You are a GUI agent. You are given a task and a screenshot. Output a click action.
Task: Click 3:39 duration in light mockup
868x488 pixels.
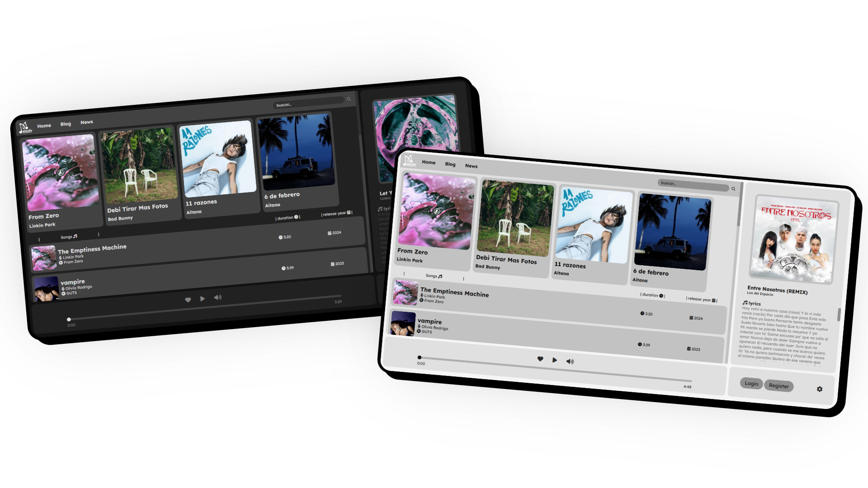coord(644,345)
